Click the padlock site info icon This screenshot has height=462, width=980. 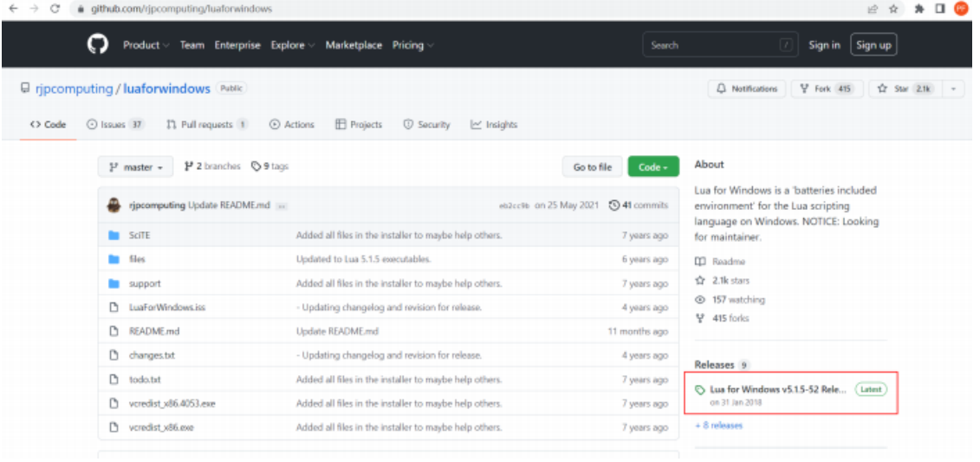click(80, 10)
